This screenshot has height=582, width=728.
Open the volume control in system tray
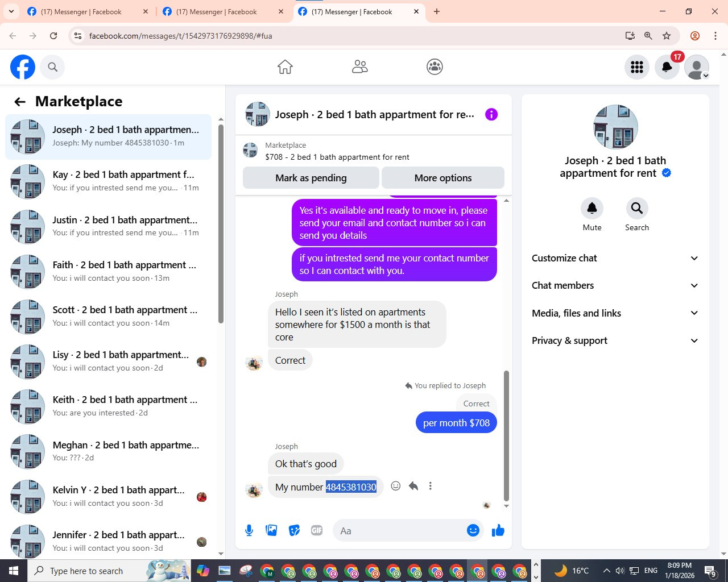click(620, 571)
